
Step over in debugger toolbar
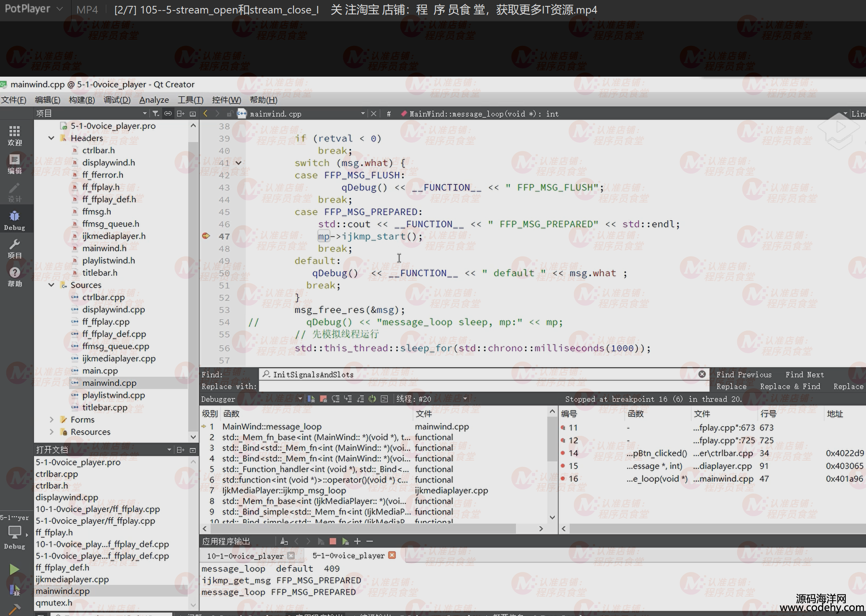point(336,399)
